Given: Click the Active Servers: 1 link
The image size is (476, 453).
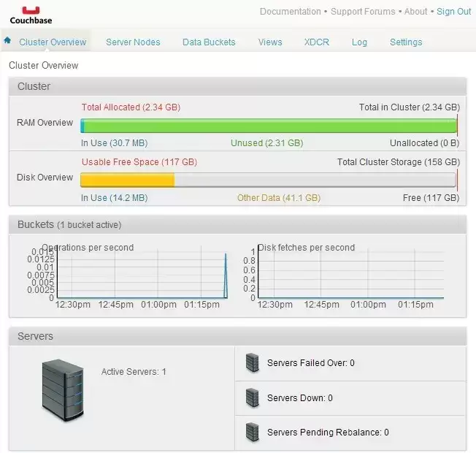Looking at the screenshot, I should tap(134, 372).
